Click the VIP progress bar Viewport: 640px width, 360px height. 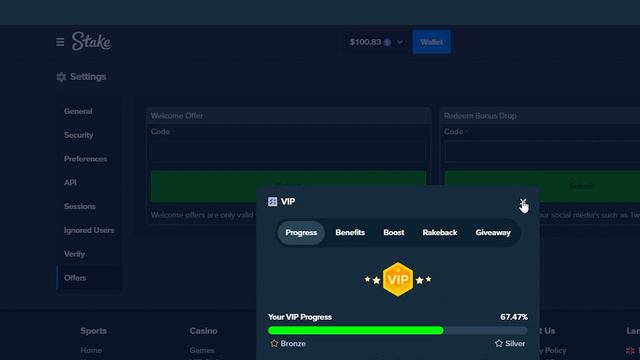pos(398,330)
